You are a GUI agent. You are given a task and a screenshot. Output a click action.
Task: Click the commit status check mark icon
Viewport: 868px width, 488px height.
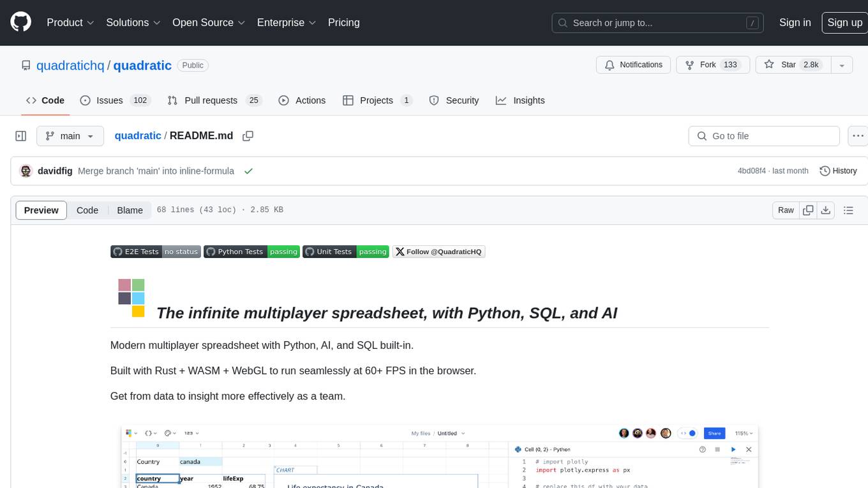[x=248, y=171]
